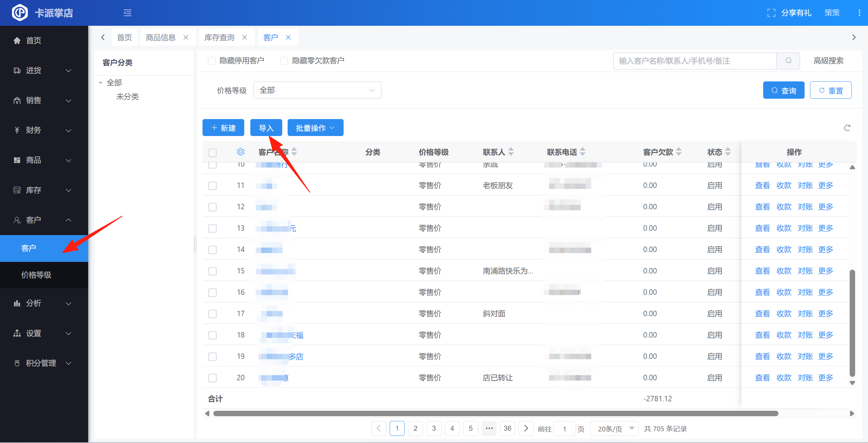
Task: Open the 价格等级 dropdown showing 全部
Action: point(317,90)
